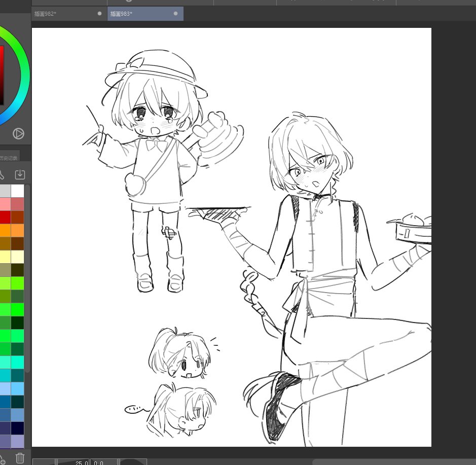Select the very dark green swatch
The height and width of the screenshot is (465, 476).
point(17,323)
